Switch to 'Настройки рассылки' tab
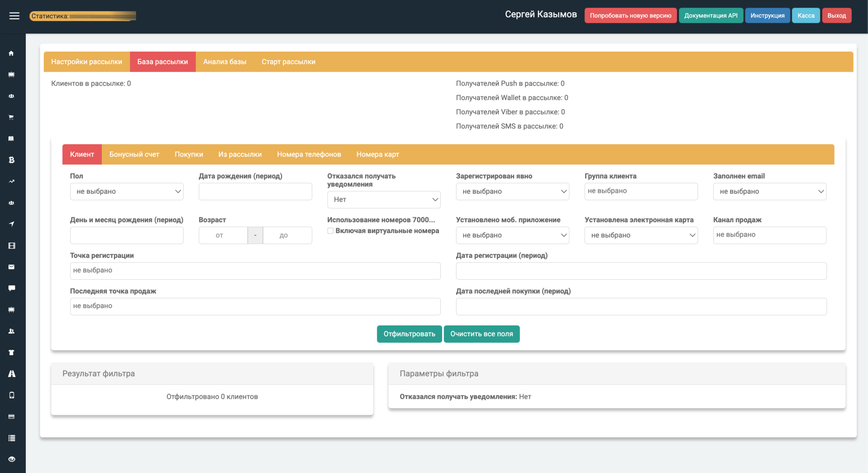868x473 pixels. coord(87,62)
